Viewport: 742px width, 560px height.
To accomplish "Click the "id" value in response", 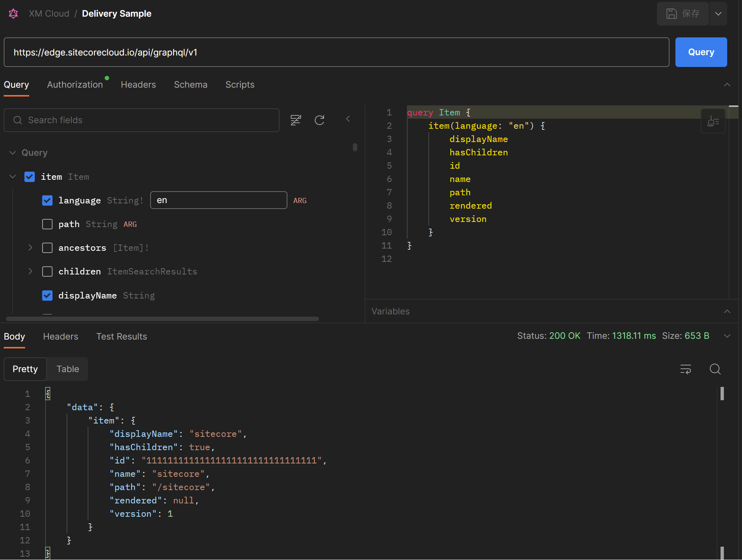I will 232,461.
